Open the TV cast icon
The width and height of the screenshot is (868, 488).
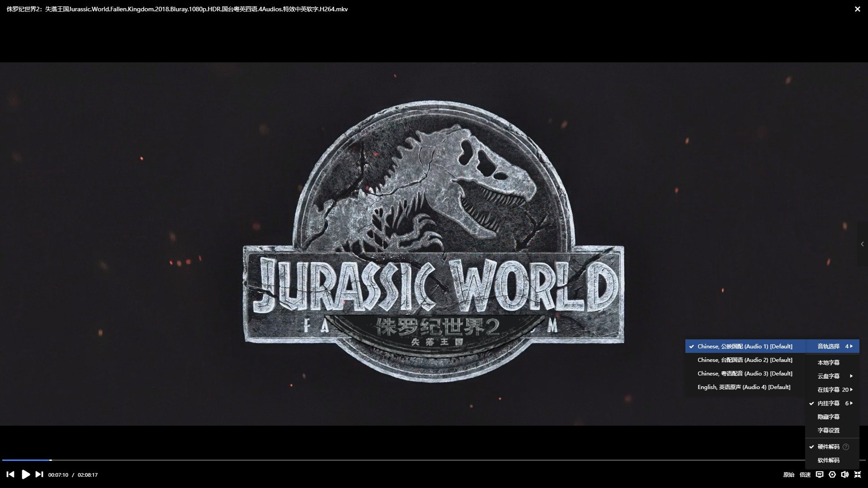click(x=819, y=474)
